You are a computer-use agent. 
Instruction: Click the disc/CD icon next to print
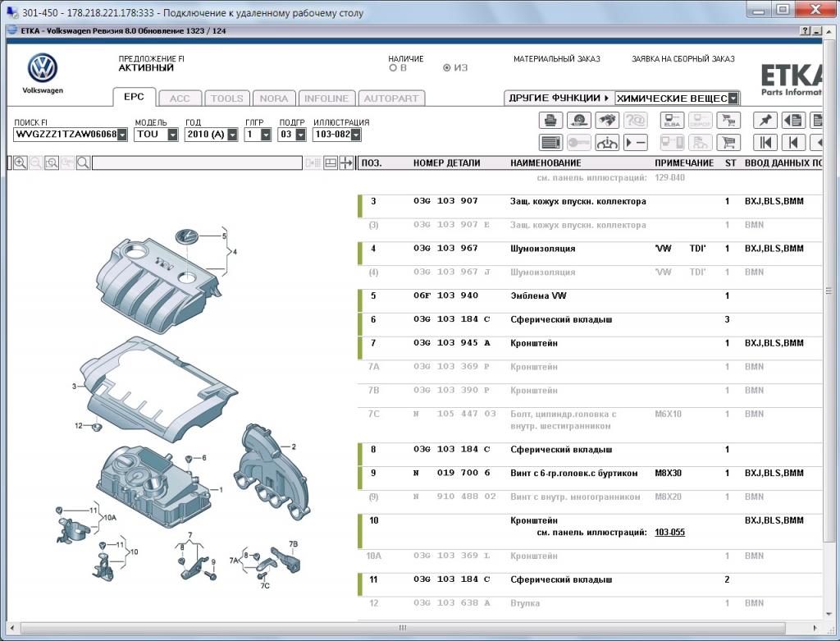578,120
